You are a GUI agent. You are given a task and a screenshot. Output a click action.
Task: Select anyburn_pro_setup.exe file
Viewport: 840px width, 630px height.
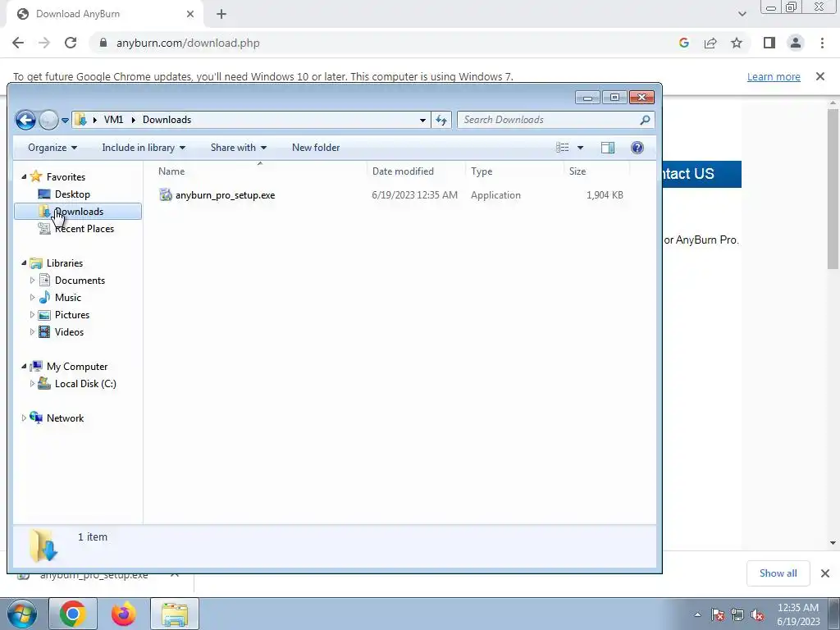(x=225, y=195)
